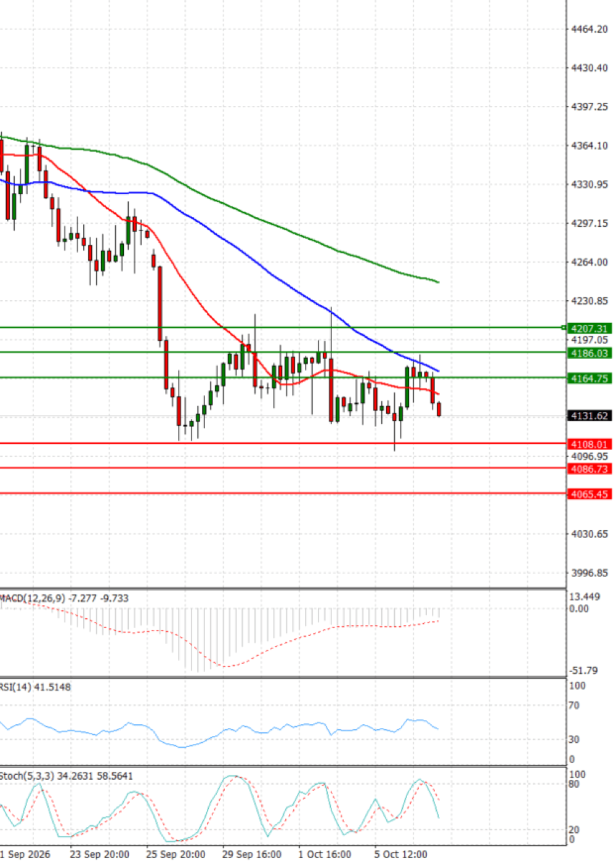Select the 4264.00 price axis value
616x863 pixels.
click(x=590, y=262)
